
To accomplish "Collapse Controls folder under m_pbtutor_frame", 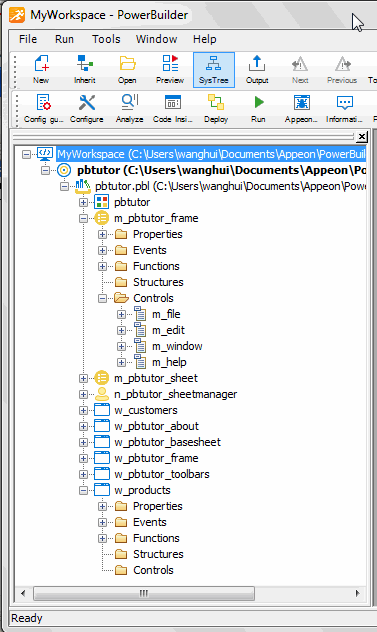I will (x=102, y=298).
